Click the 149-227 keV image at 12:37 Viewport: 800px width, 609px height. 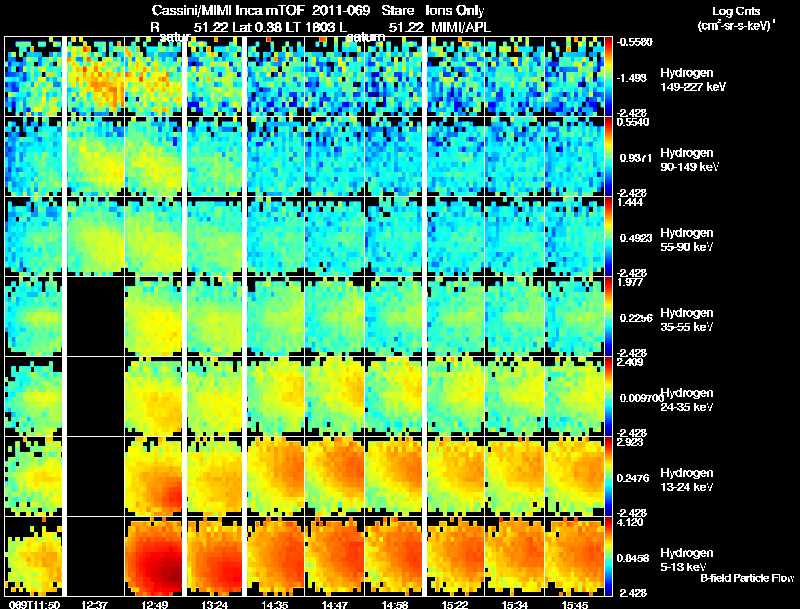pyautogui.click(x=95, y=77)
